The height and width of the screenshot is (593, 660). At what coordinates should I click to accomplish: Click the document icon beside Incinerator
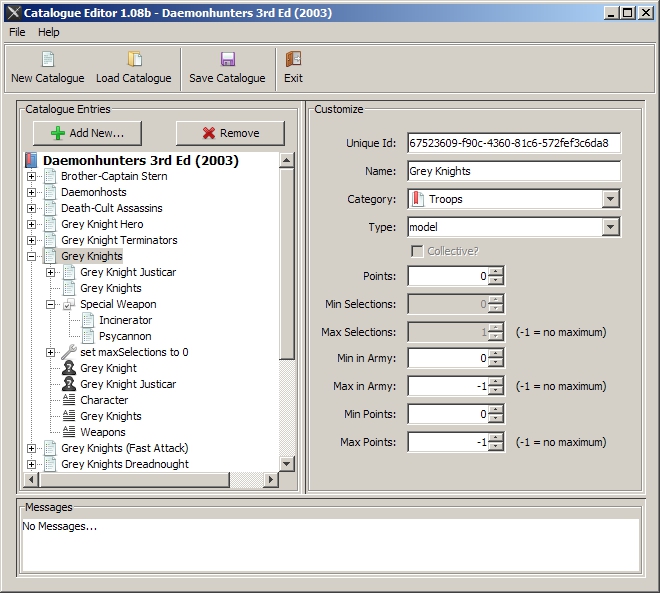tap(88, 320)
